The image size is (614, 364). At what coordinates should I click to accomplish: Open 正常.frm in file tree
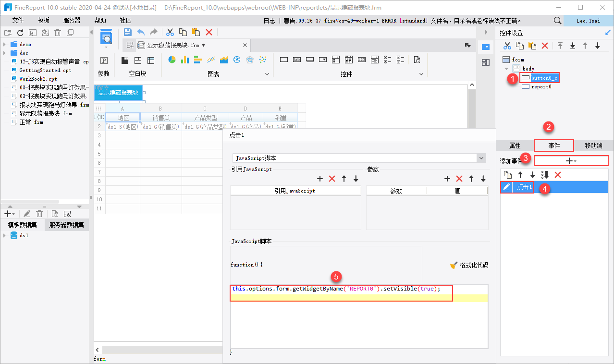click(x=27, y=122)
